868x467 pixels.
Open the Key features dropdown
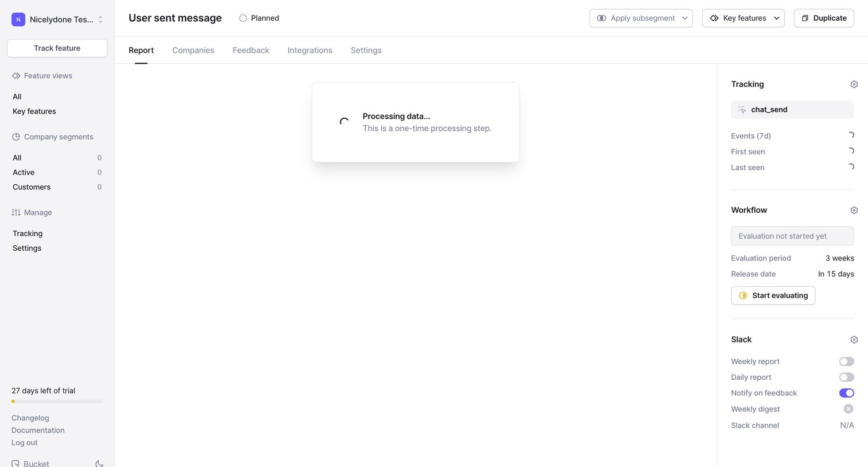(x=743, y=18)
